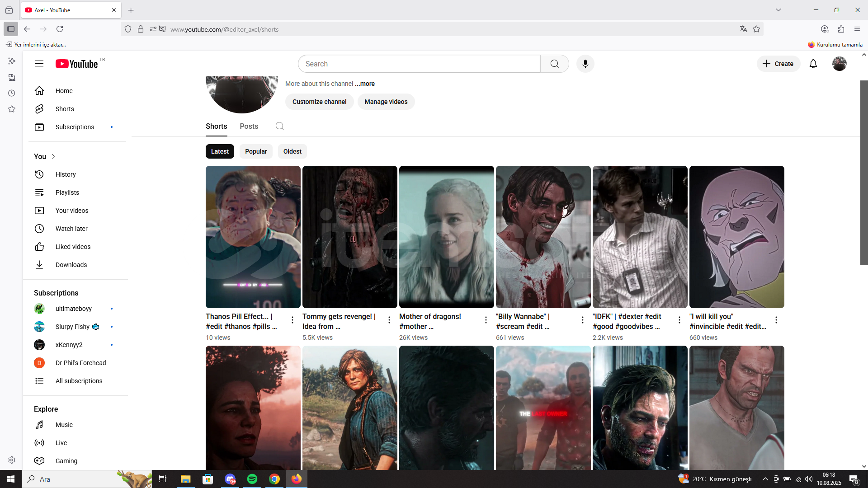Image resolution: width=868 pixels, height=488 pixels.
Task: Open Firefox application menu
Action: [857, 29]
